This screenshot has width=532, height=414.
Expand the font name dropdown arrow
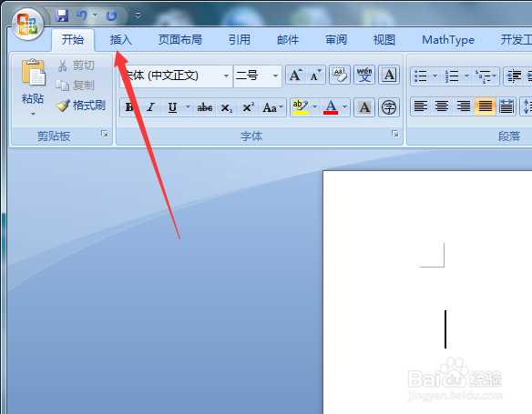click(226, 76)
